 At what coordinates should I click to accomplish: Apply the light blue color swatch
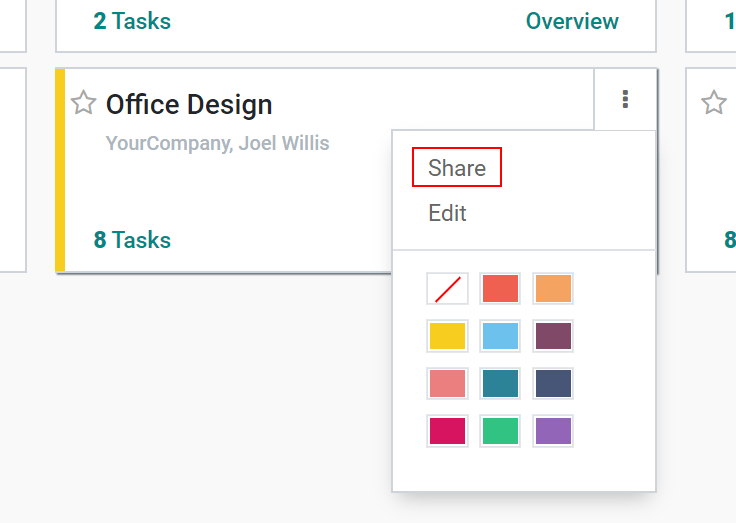coord(500,336)
